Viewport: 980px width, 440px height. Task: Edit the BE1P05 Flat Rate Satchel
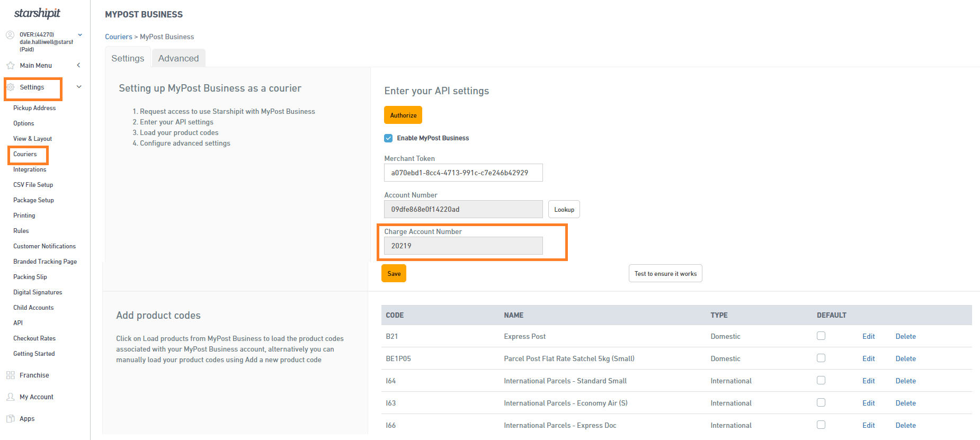click(x=869, y=358)
